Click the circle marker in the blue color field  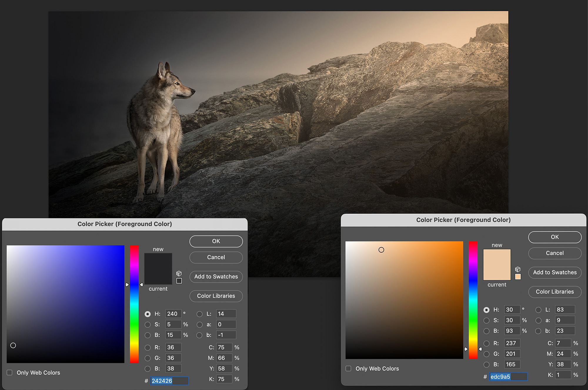tap(13, 345)
